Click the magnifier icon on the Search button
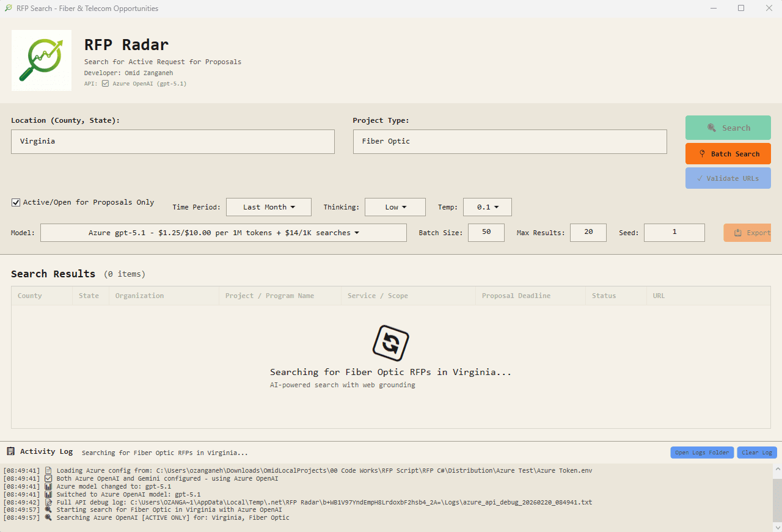 pyautogui.click(x=712, y=127)
